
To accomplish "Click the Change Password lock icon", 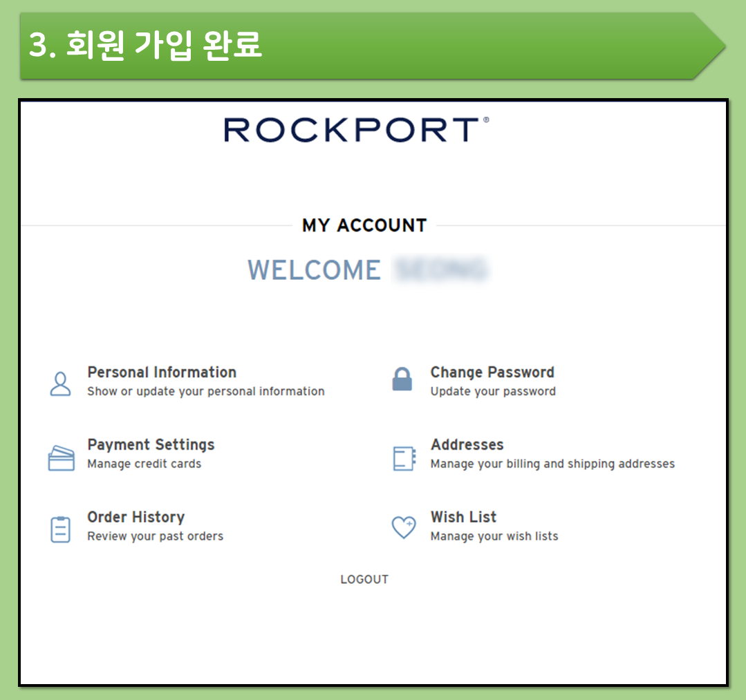I will [402, 379].
